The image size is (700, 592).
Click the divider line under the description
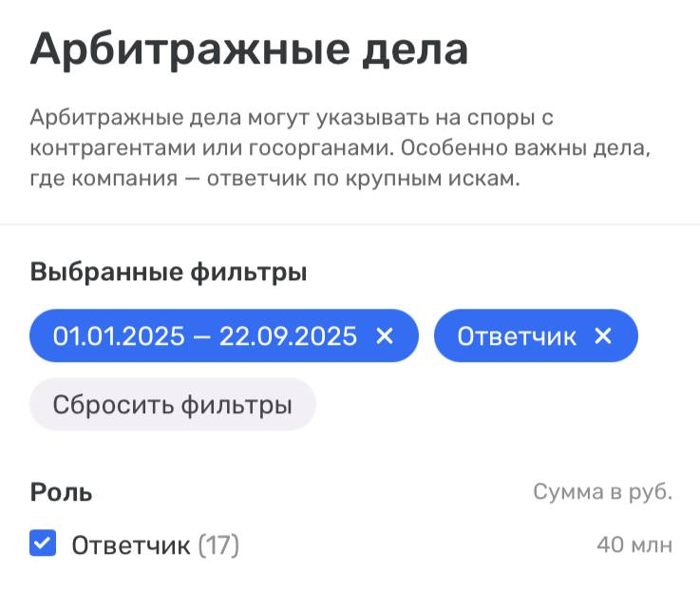pyautogui.click(x=350, y=225)
